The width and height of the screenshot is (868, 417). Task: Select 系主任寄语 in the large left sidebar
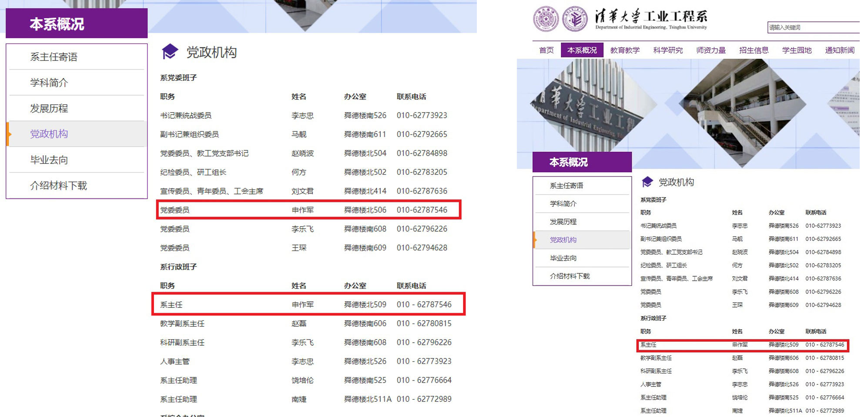[x=54, y=57]
